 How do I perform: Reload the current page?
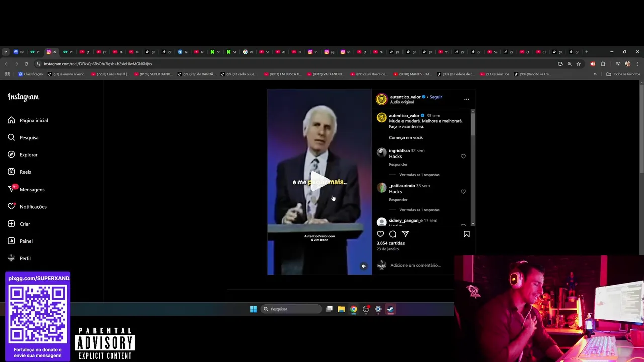(x=26, y=64)
